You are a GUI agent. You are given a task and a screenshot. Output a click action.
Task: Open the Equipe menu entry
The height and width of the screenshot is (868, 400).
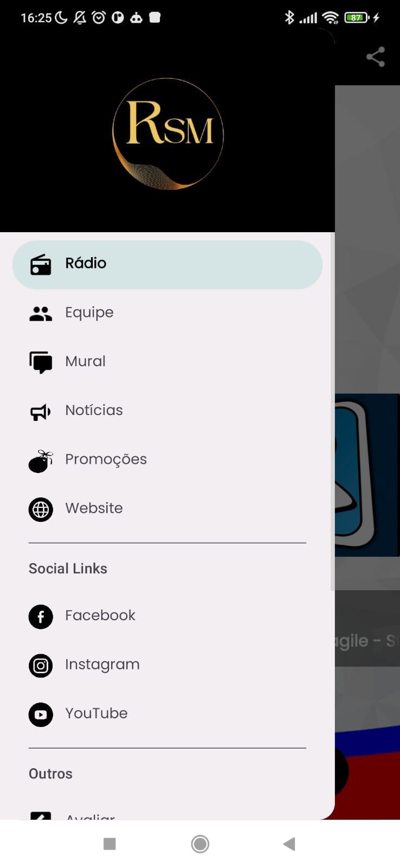pyautogui.click(x=167, y=313)
